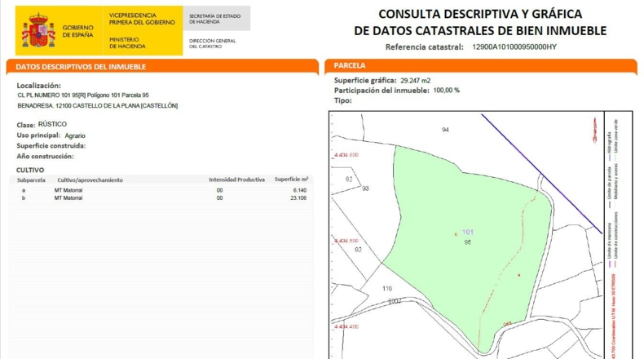Click the 'Tipo:' label
Viewport: 644px width, 359px height.
[x=342, y=100]
